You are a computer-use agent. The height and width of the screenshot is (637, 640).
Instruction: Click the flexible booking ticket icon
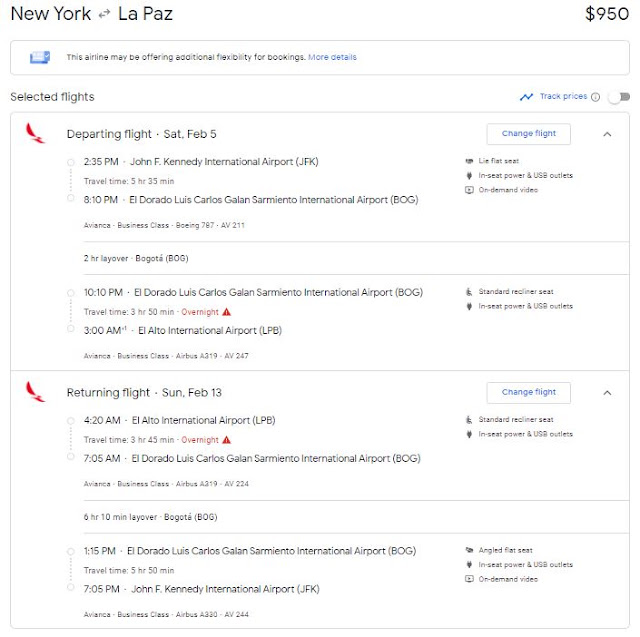point(40,57)
